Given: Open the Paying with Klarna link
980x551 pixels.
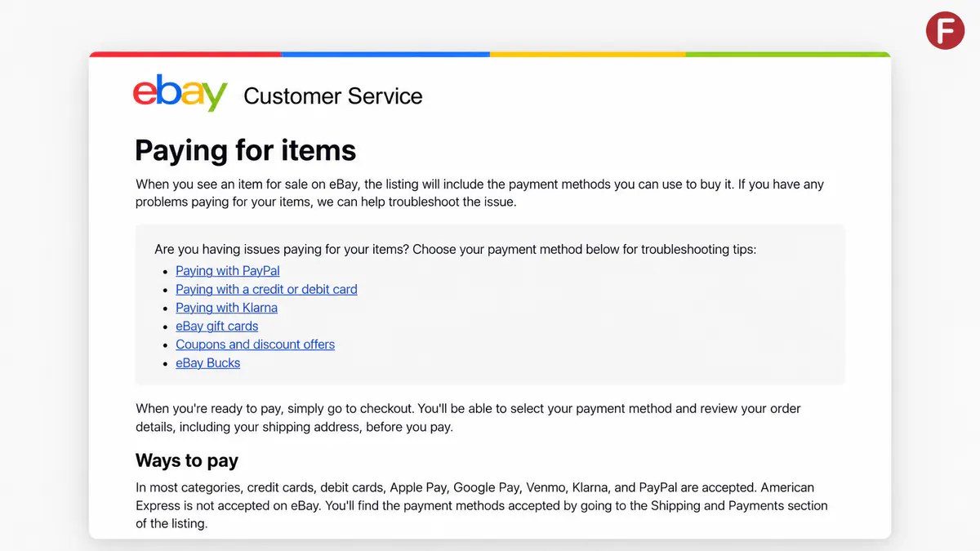Looking at the screenshot, I should click(x=226, y=308).
